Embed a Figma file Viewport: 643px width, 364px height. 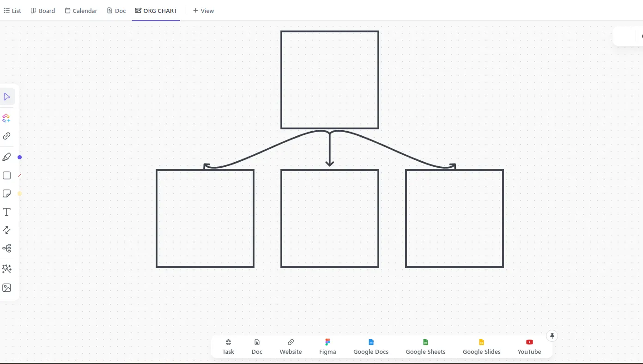(x=328, y=347)
